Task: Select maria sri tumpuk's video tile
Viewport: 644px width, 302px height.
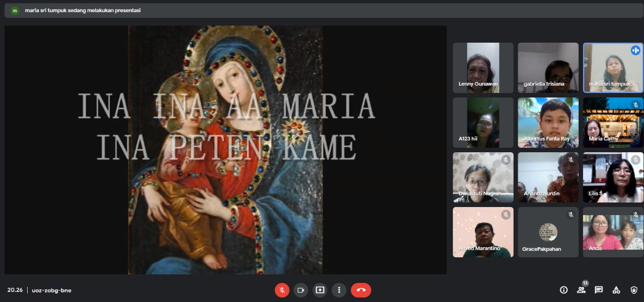Action: 613,68
